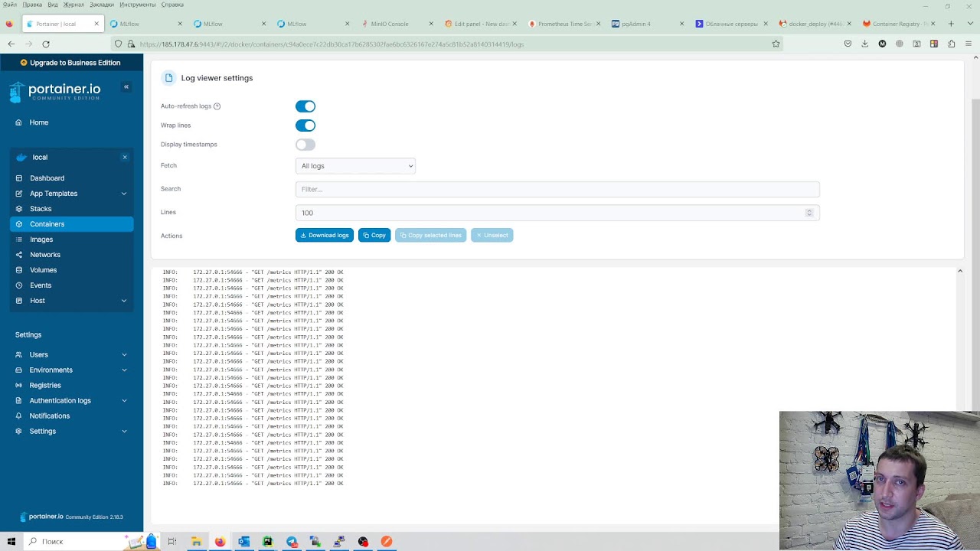Click the Notifications bell icon in the sidebar
The image size is (980, 551).
pos(19,416)
